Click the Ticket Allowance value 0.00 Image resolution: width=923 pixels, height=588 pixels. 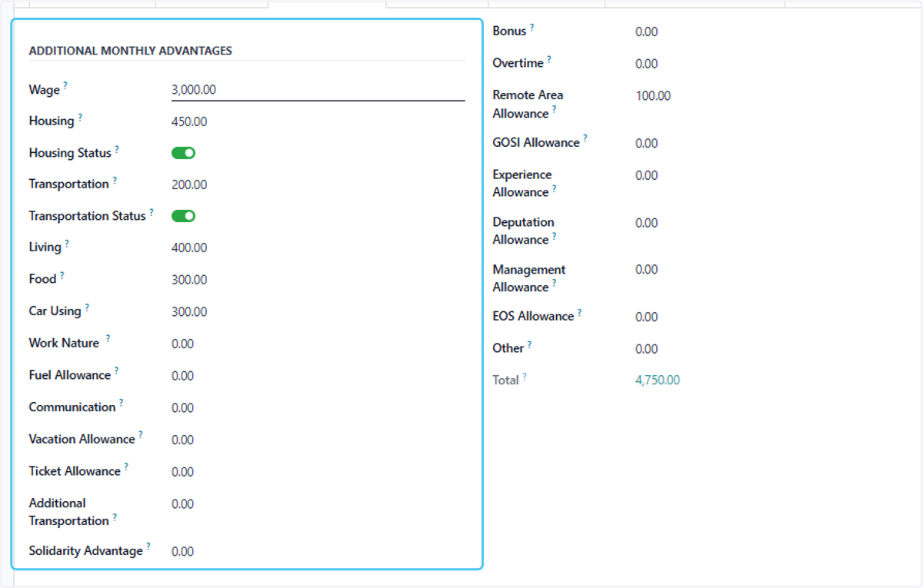point(183,472)
